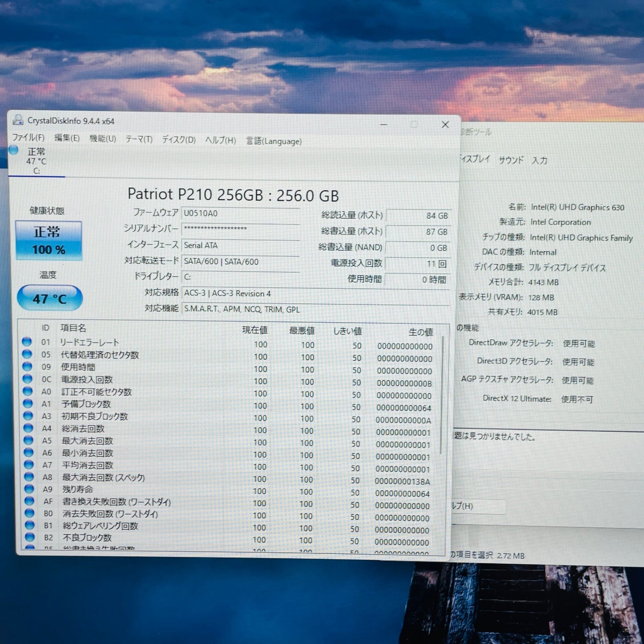Image resolution: width=644 pixels, height=644 pixels.
Task: Click the blue status dot beside 代替処理済のセクタ数
Action: point(28,354)
